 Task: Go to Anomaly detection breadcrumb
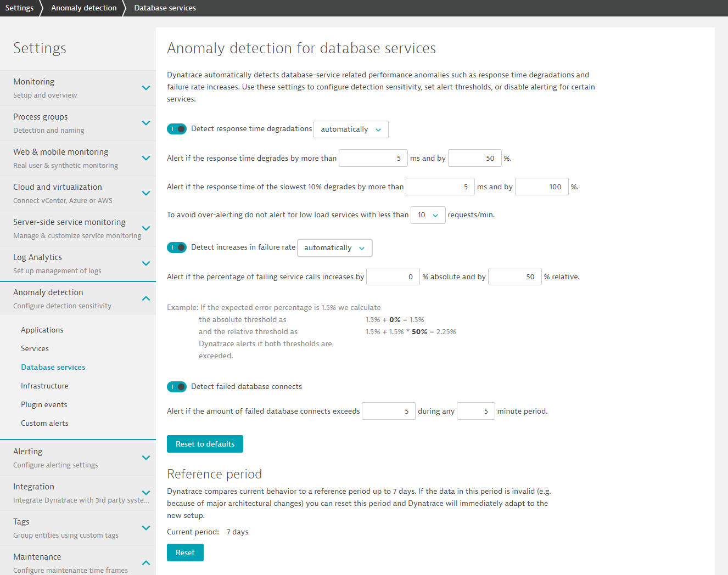point(84,8)
